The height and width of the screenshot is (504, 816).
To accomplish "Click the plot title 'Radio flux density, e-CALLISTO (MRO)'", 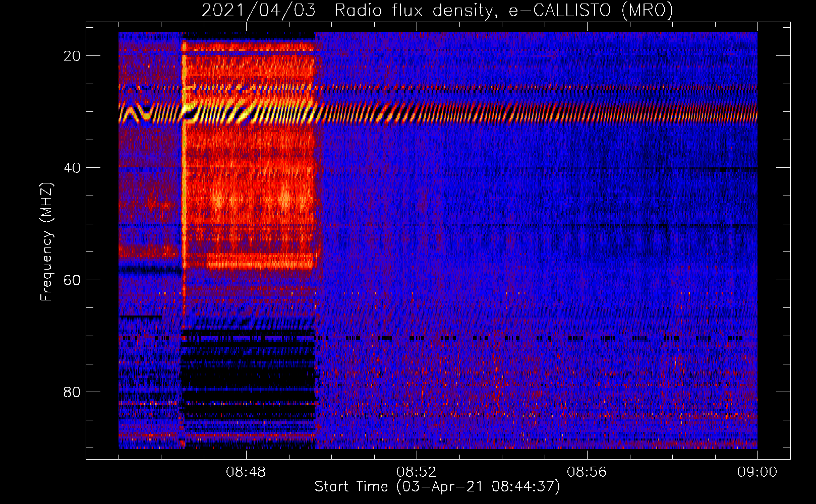I will pyautogui.click(x=503, y=10).
